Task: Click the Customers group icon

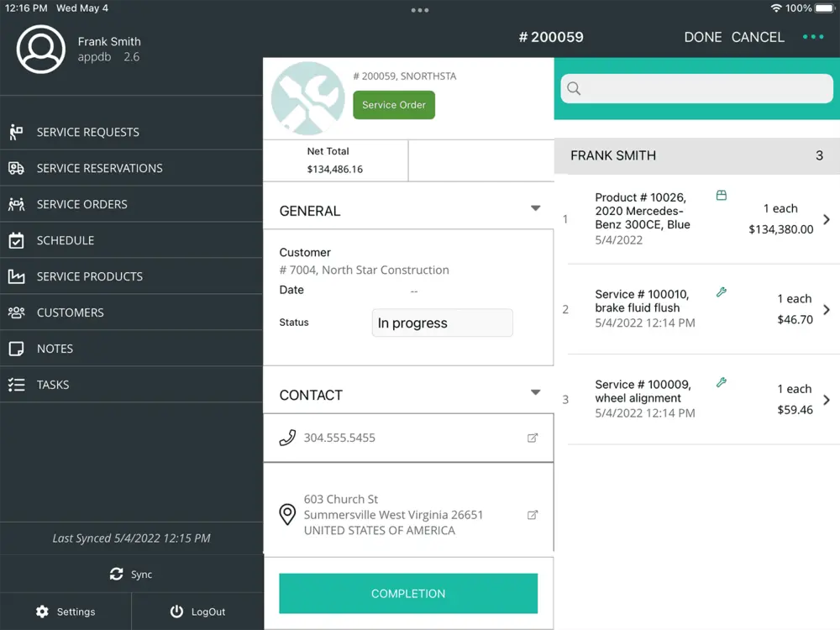Action: pyautogui.click(x=16, y=312)
